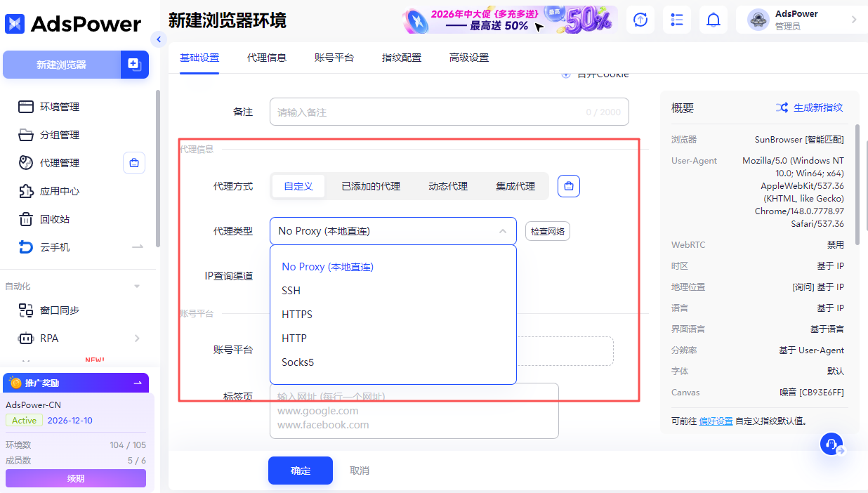Viewport: 868px width, 493px height.
Task: Click the AdsPower user avatar
Action: 758,20
